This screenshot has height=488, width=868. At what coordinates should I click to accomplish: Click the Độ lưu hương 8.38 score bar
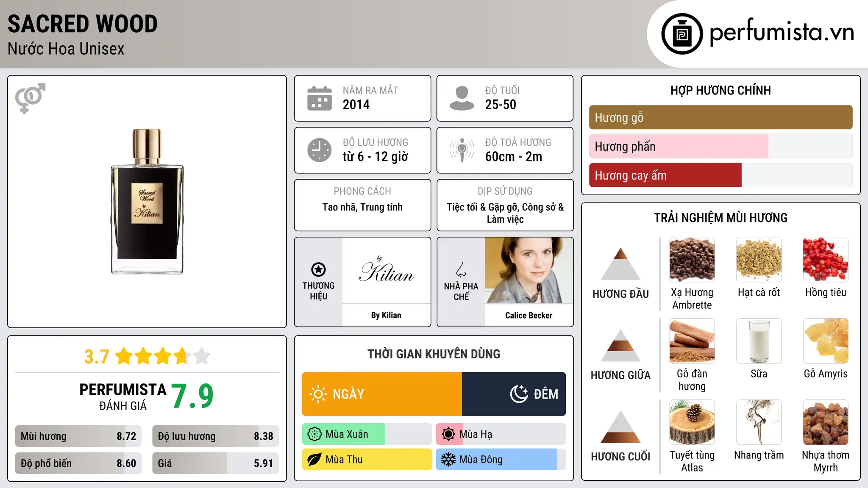[x=216, y=436]
